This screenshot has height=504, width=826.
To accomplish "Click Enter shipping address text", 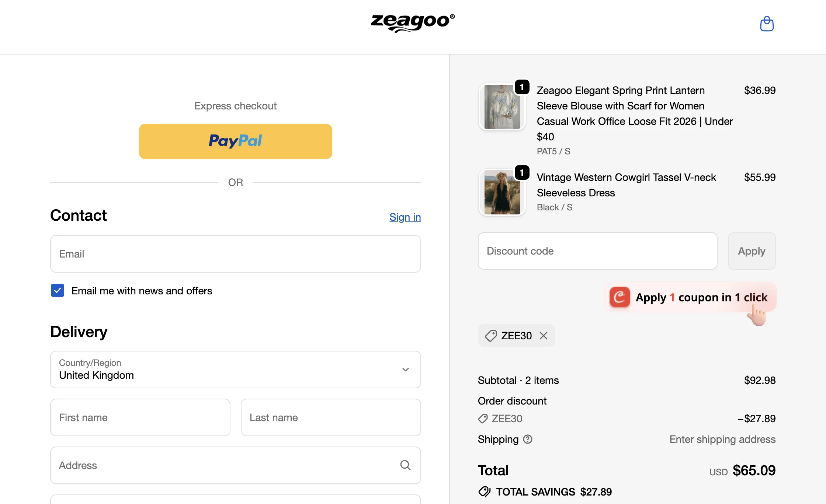I will [x=723, y=439].
